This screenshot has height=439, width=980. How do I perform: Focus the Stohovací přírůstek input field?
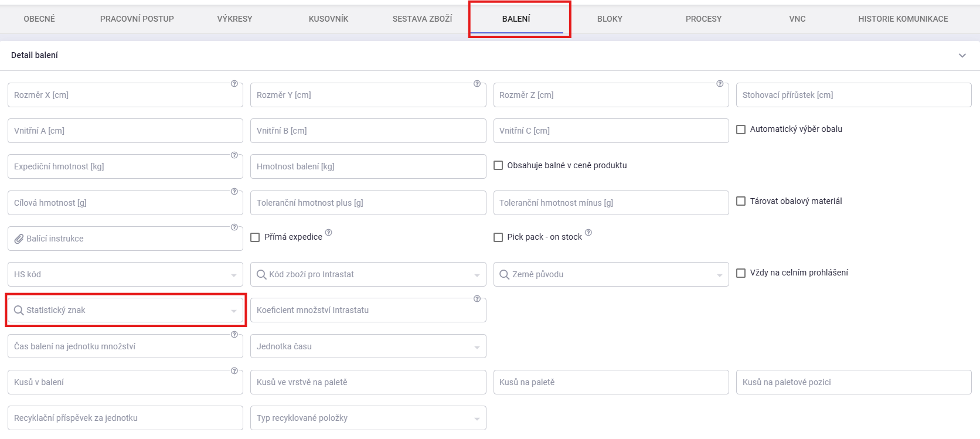pyautogui.click(x=853, y=95)
